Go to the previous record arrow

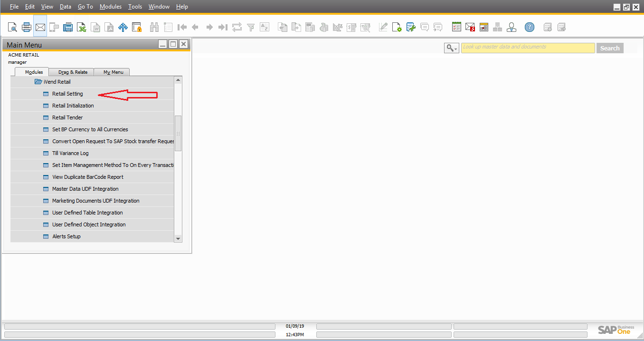tap(195, 27)
